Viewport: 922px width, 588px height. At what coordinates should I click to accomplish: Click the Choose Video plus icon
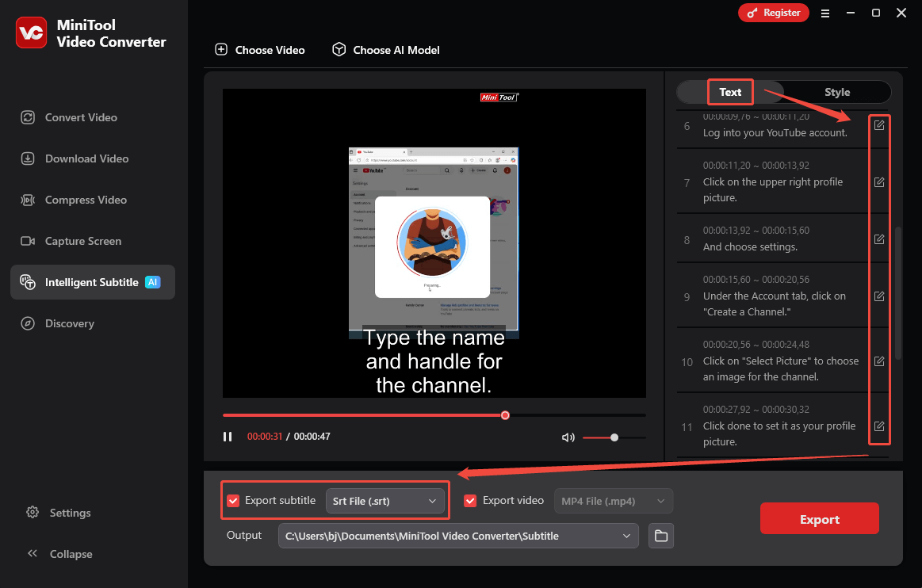pos(220,49)
